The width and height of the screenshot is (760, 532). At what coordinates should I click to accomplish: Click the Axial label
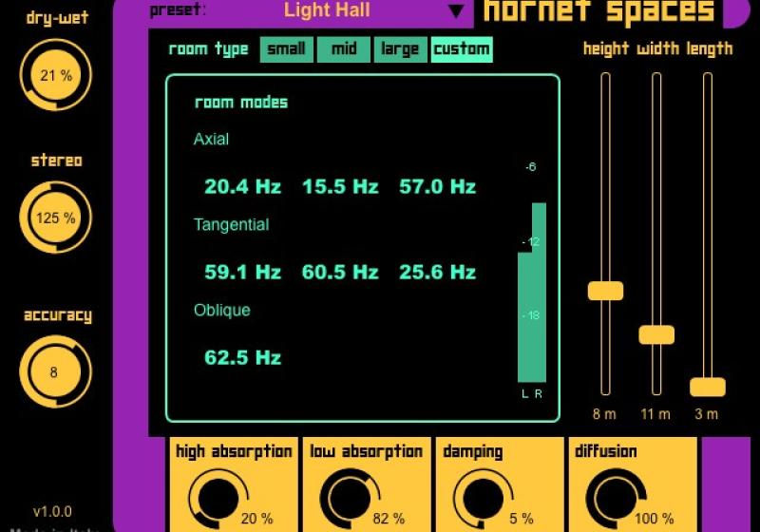coord(211,139)
